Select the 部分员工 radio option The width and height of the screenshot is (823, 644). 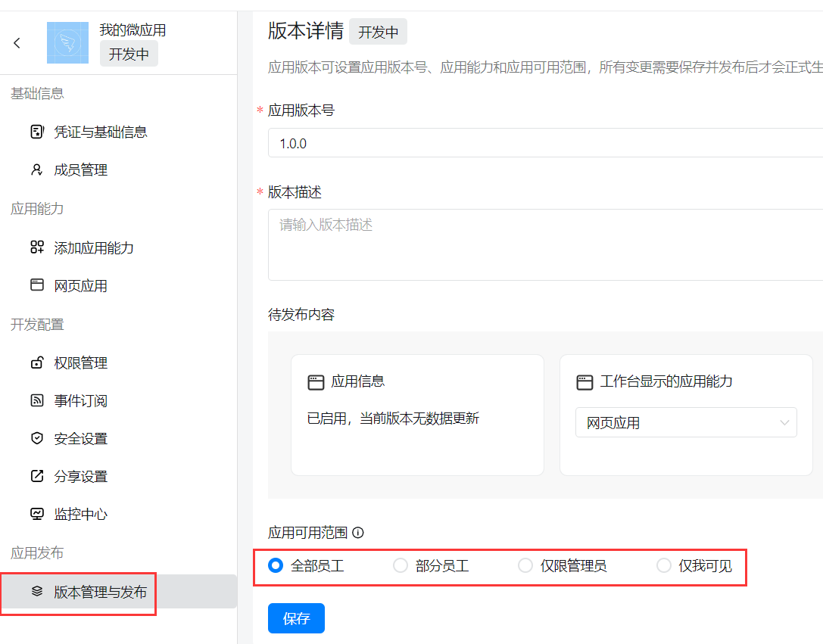pos(401,565)
